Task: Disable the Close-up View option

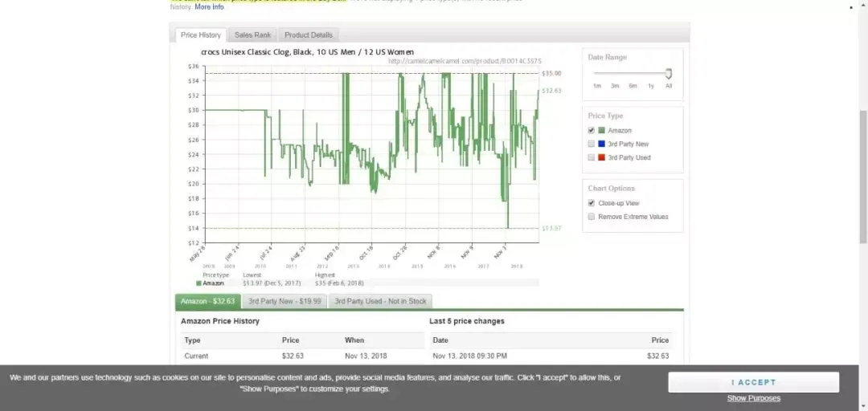Action: click(x=592, y=203)
